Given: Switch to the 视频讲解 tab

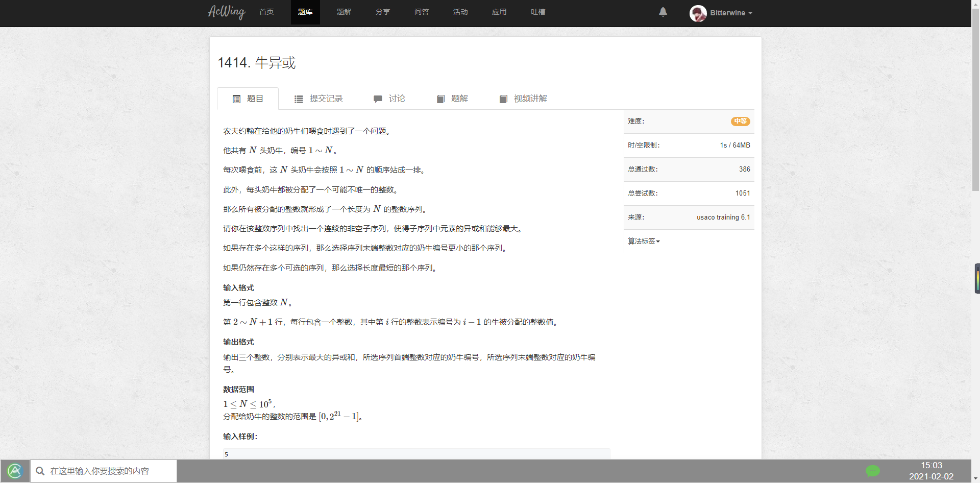Looking at the screenshot, I should pyautogui.click(x=523, y=99).
